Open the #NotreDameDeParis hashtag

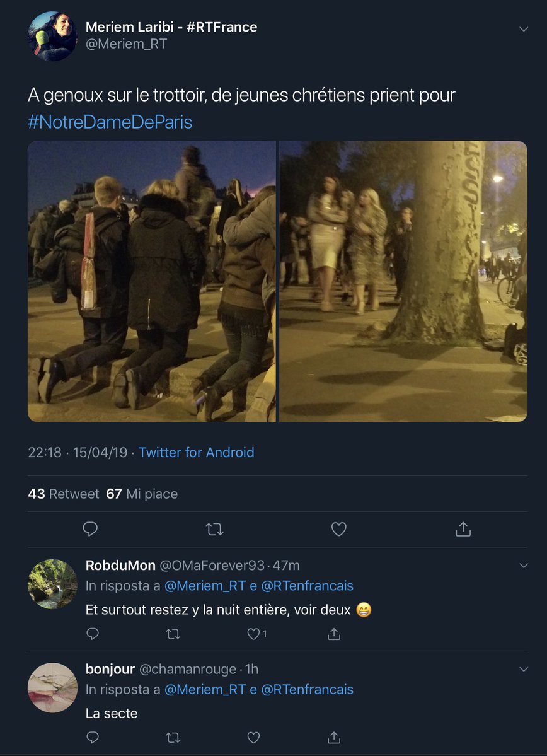[110, 122]
